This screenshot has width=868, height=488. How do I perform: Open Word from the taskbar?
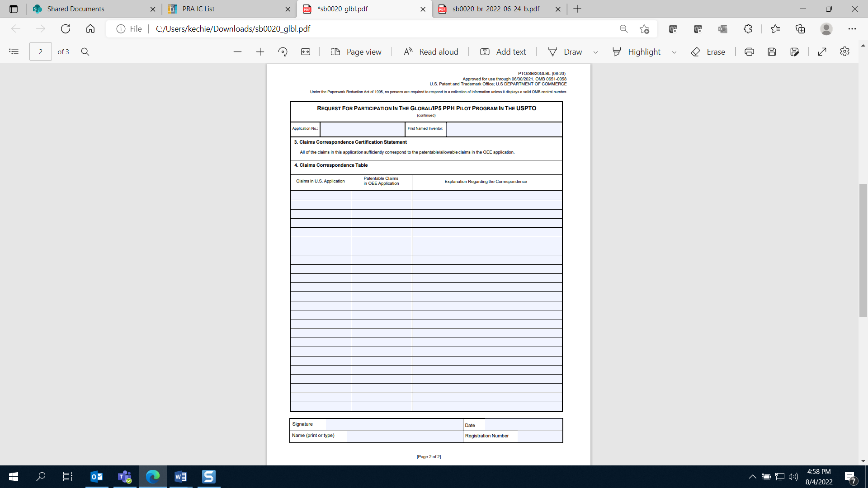[x=180, y=477]
